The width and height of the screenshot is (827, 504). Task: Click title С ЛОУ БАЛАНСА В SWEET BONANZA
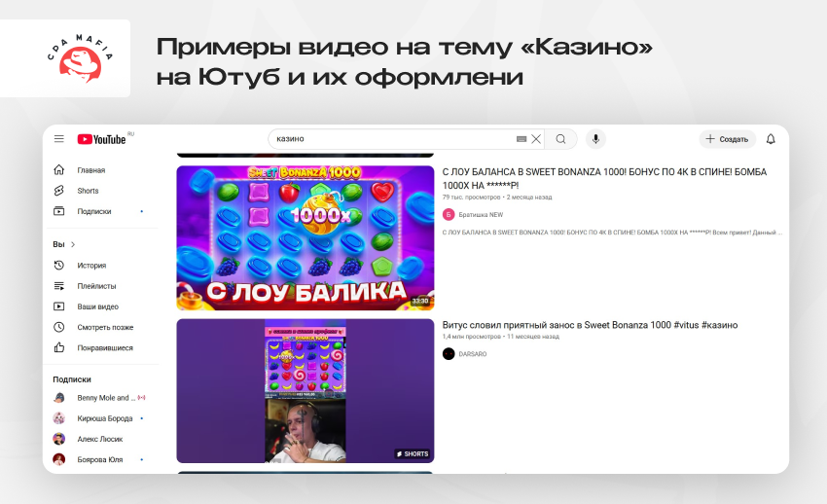coord(604,178)
